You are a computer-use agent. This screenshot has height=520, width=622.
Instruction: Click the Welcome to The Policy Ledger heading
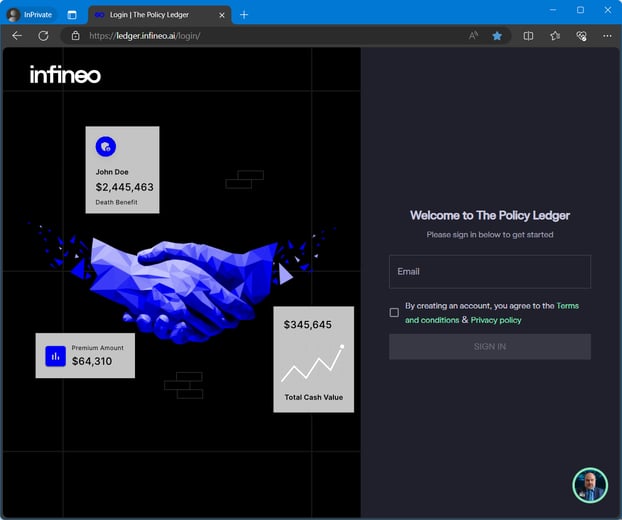pos(490,215)
